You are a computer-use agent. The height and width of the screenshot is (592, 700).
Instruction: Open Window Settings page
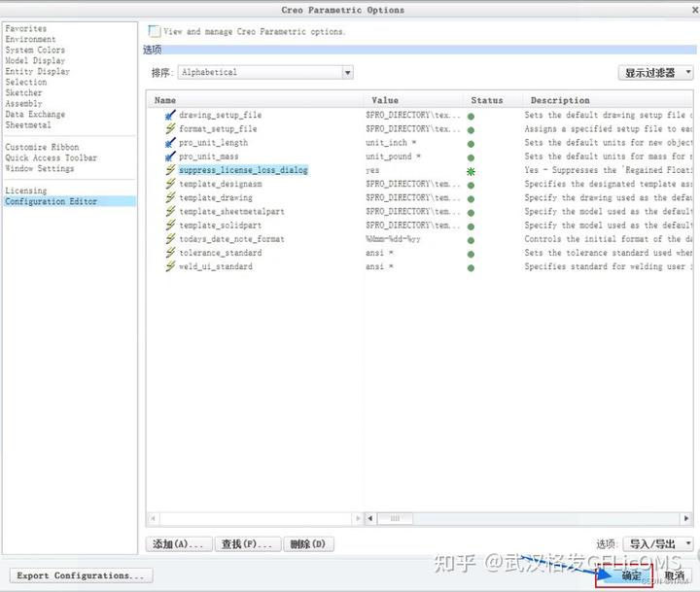click(40, 168)
